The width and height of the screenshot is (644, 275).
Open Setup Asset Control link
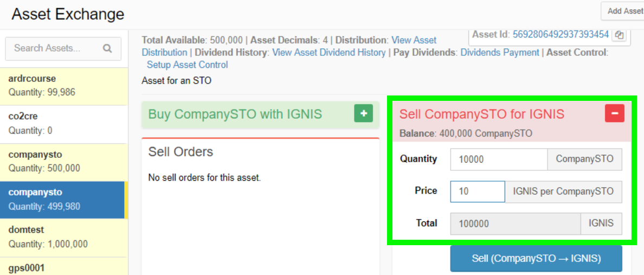click(x=187, y=65)
